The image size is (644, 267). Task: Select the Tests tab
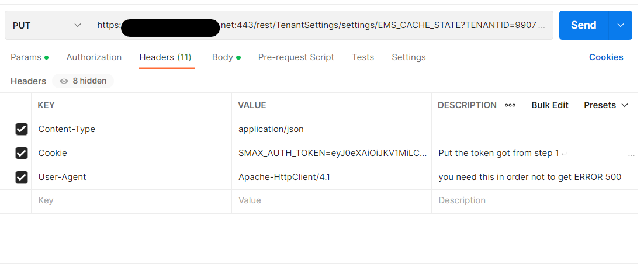[x=363, y=57]
